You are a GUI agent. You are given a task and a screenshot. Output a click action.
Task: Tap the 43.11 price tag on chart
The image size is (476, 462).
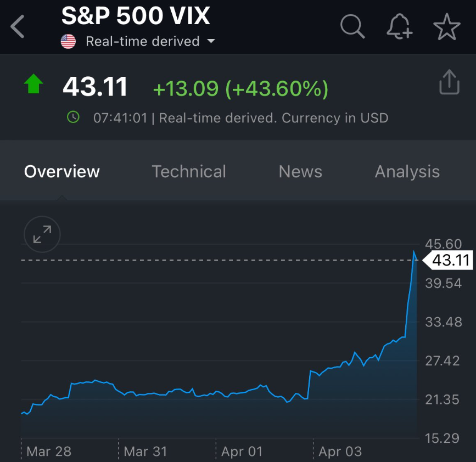coord(450,260)
